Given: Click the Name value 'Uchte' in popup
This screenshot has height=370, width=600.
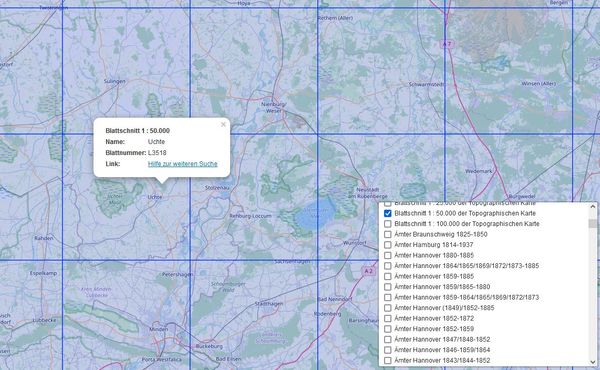Looking at the screenshot, I should 156,142.
